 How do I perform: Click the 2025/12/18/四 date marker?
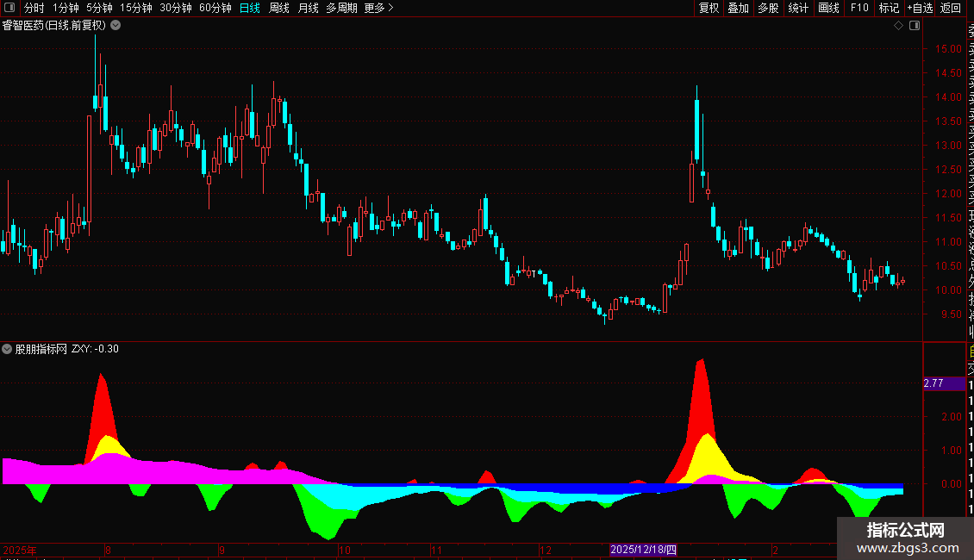[x=643, y=550]
